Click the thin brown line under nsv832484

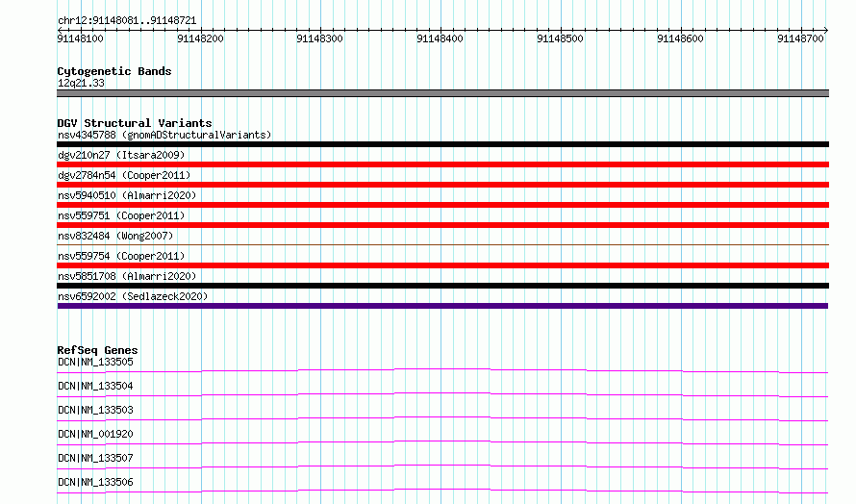coord(442,244)
